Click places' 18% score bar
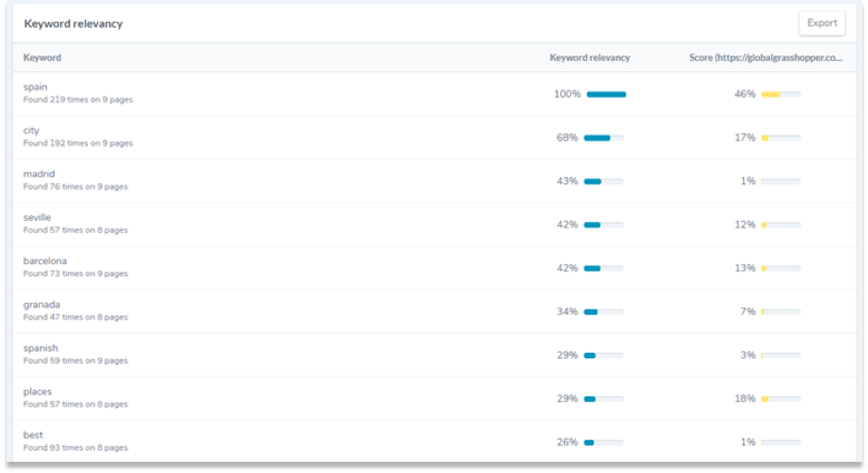Screen dimensions: 868x473 tap(780, 399)
